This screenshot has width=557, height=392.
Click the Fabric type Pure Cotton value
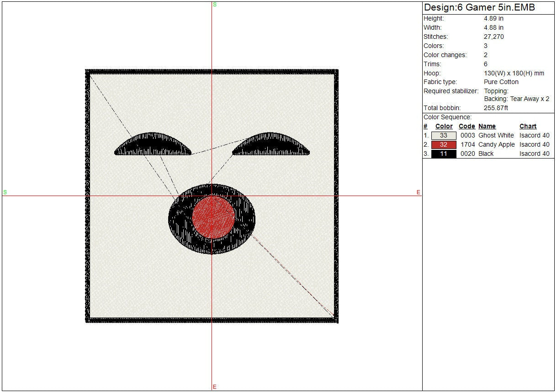[501, 82]
